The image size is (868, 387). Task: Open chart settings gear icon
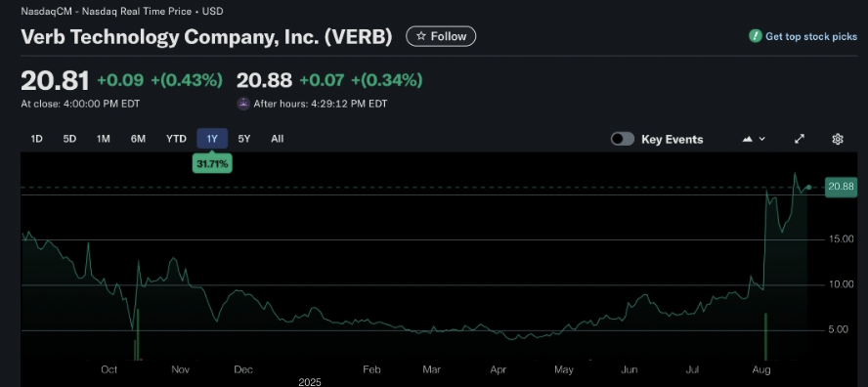[837, 139]
